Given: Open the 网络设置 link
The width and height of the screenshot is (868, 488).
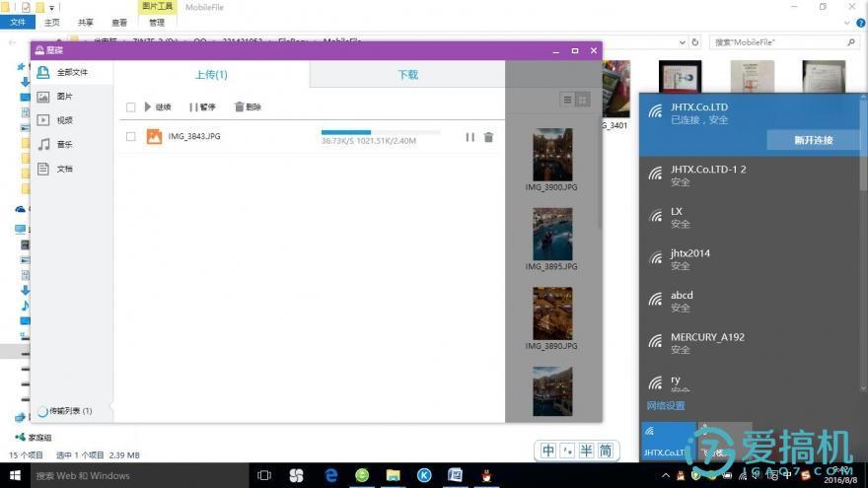Looking at the screenshot, I should (x=666, y=405).
